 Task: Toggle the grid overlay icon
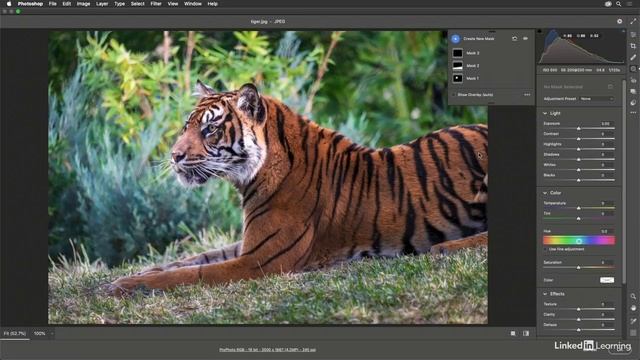[633, 333]
